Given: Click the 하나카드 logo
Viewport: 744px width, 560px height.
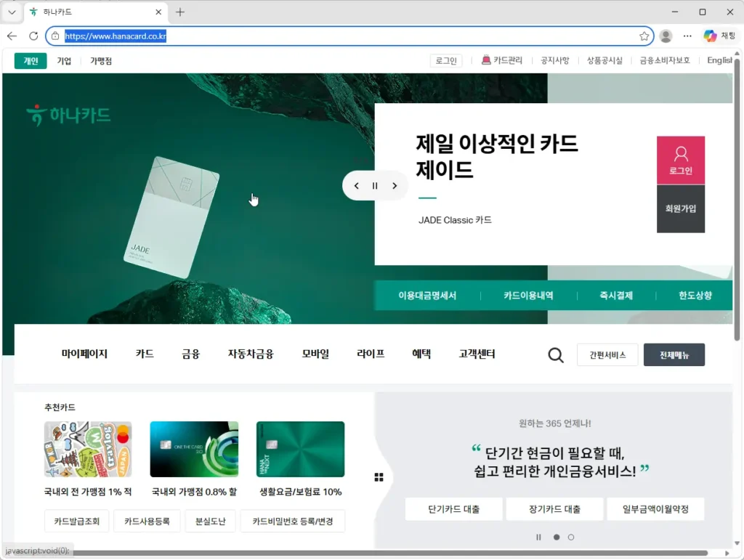Looking at the screenshot, I should [x=69, y=115].
